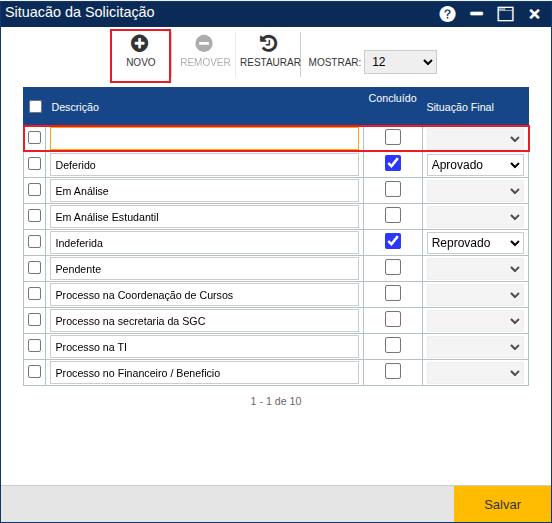Viewport: 552px width, 523px height.
Task: Select the Em Análise row checkbox
Action: click(34, 190)
